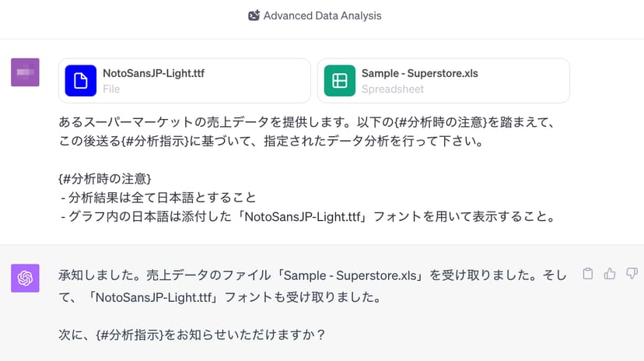The width and height of the screenshot is (644, 361).
Task: Select the Advanced Data Analysis header label
Action: [322, 16]
